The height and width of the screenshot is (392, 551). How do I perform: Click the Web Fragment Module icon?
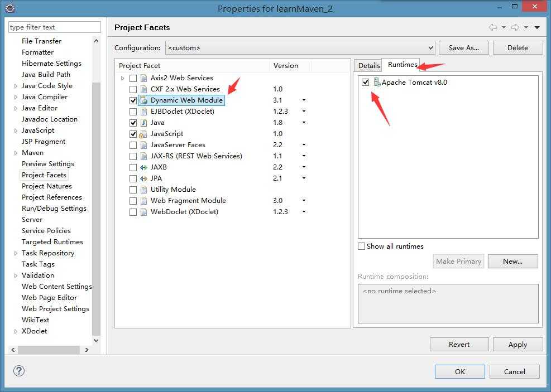(x=143, y=201)
